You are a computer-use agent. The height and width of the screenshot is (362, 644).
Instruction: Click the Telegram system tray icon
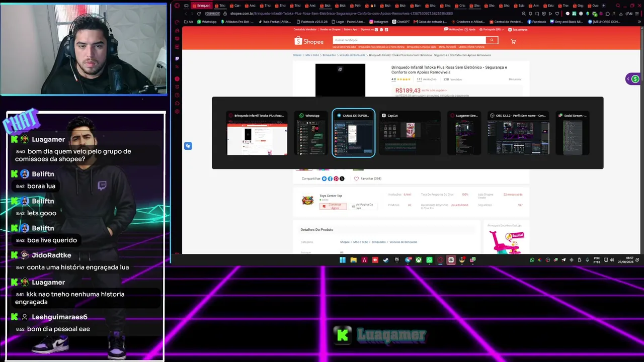563,260
